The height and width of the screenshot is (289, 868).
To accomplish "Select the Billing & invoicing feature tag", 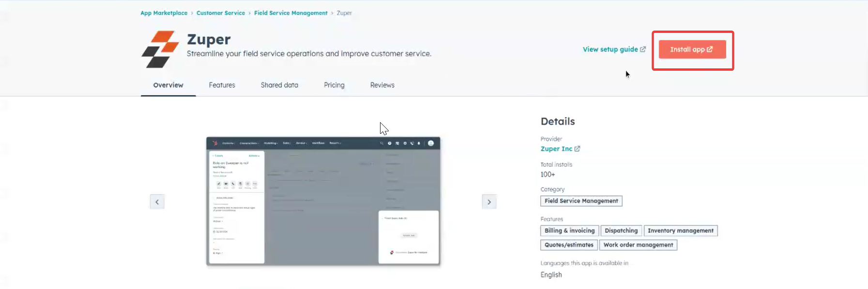I will (x=569, y=231).
